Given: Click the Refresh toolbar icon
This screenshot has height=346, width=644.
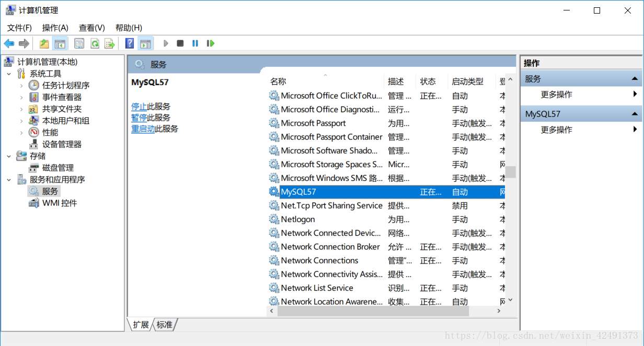Looking at the screenshot, I should pyautogui.click(x=95, y=43).
